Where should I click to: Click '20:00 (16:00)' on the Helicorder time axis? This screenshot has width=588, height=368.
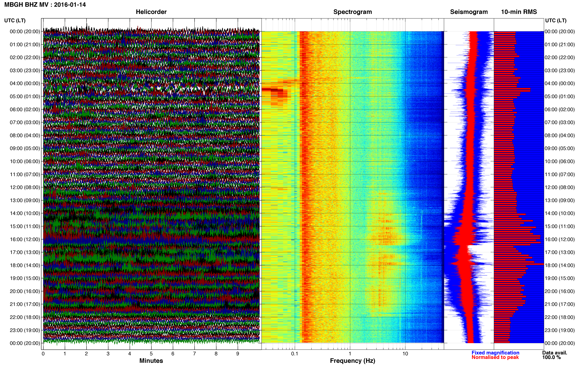tap(25, 291)
